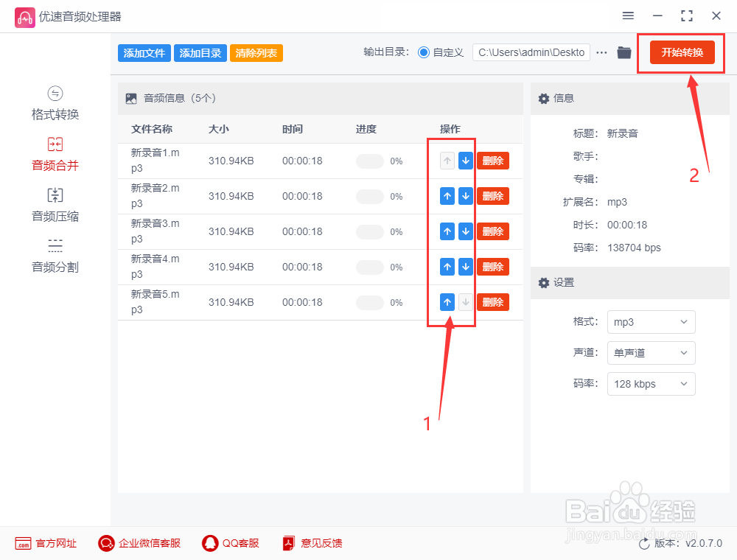Click the 音频压缩 sidebar icon

(x=55, y=195)
